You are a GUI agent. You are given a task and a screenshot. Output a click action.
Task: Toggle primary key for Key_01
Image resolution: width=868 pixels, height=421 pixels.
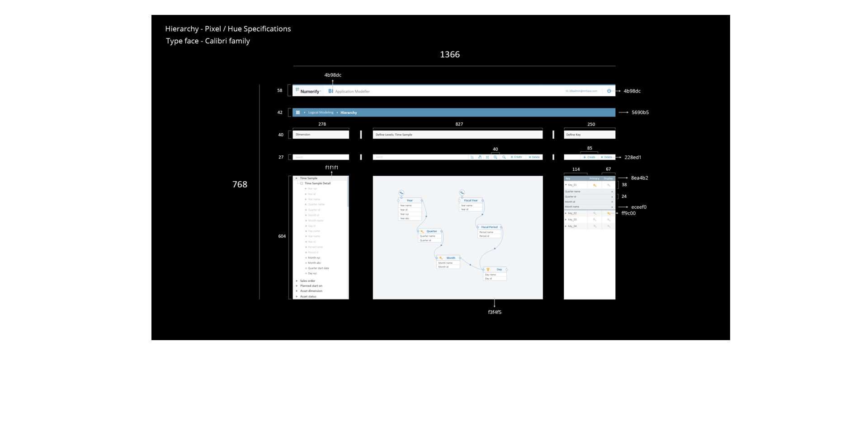[x=594, y=185]
